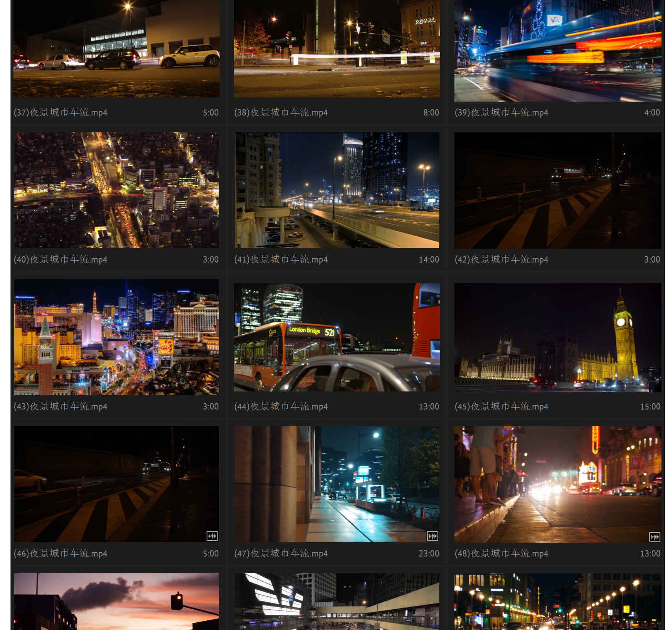The height and width of the screenshot is (630, 672).
Task: Select the thumbnail with glowing white striped logo
Action: (337, 602)
